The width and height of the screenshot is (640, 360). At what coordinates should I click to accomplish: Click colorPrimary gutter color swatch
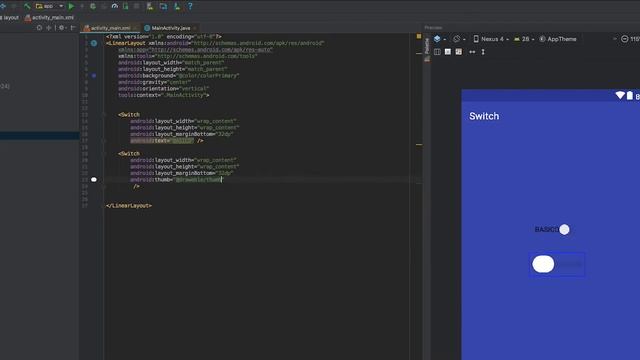pyautogui.click(x=94, y=76)
